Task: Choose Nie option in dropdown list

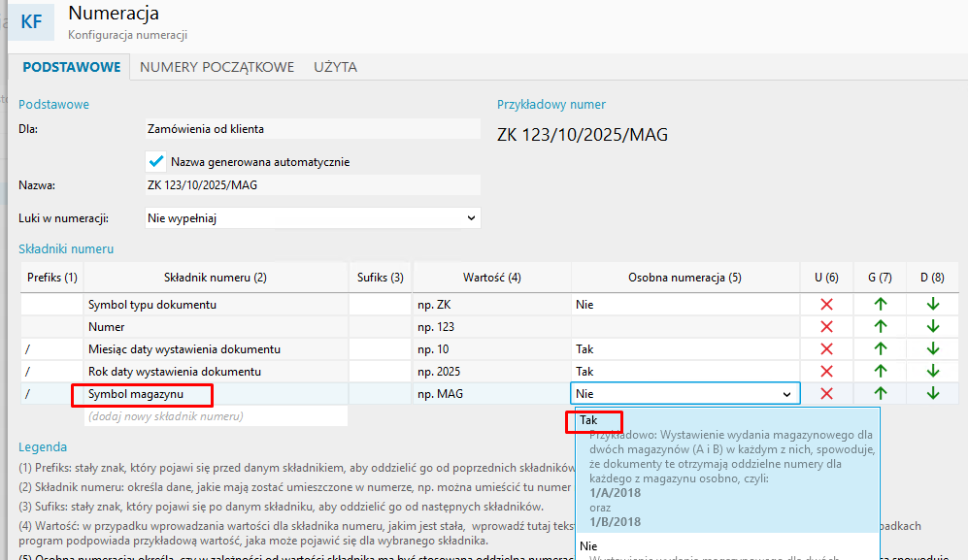Action: pyautogui.click(x=588, y=546)
